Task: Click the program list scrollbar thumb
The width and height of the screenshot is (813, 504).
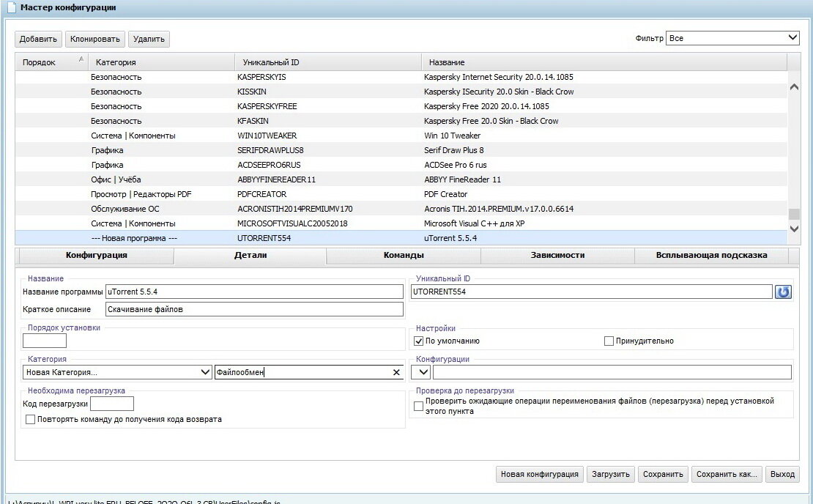Action: (793, 214)
